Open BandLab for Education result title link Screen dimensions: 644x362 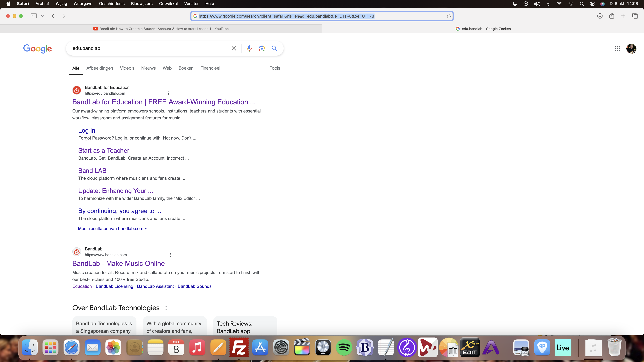[x=164, y=102]
